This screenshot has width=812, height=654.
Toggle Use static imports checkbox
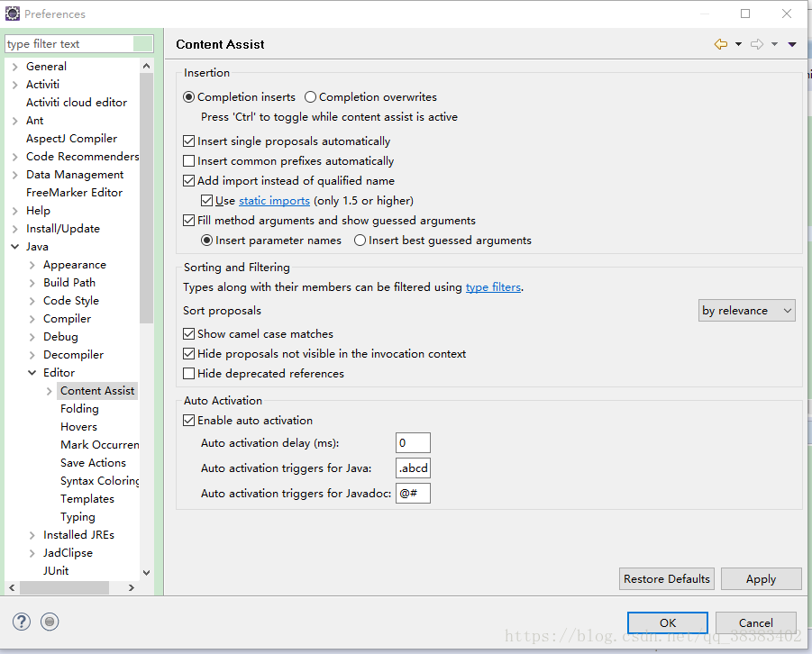click(206, 200)
